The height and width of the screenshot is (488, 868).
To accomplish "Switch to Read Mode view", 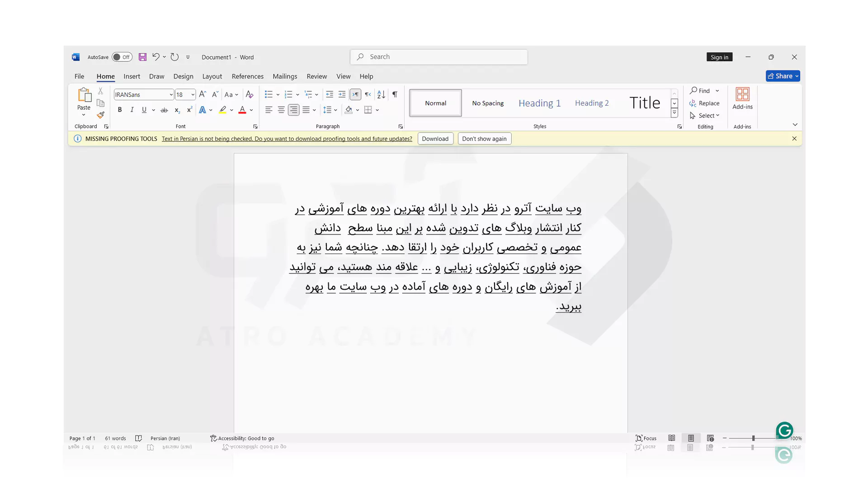I will click(x=672, y=438).
